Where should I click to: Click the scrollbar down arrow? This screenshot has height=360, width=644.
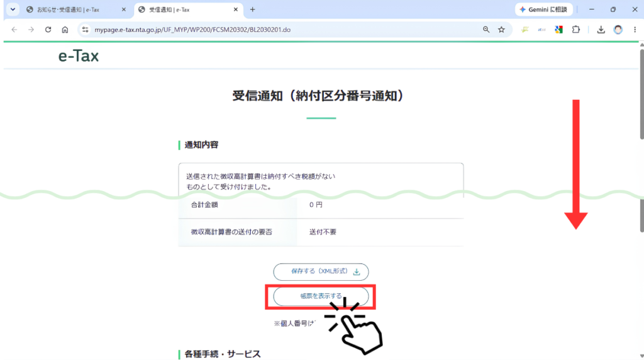pyautogui.click(x=641, y=356)
